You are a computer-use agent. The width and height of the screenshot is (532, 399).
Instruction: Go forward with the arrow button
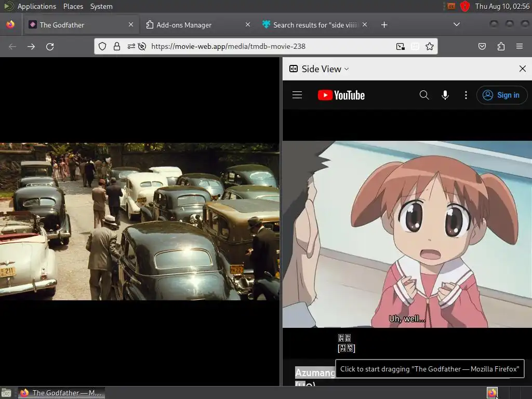[x=31, y=46]
